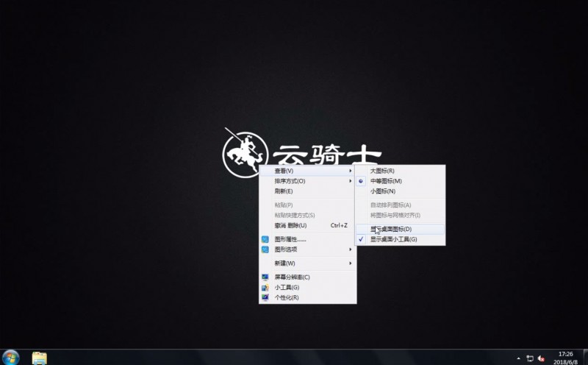588x365 pixels.
Task: Click the greyed-out 自动排列图标(A) option
Action: pyautogui.click(x=400, y=205)
